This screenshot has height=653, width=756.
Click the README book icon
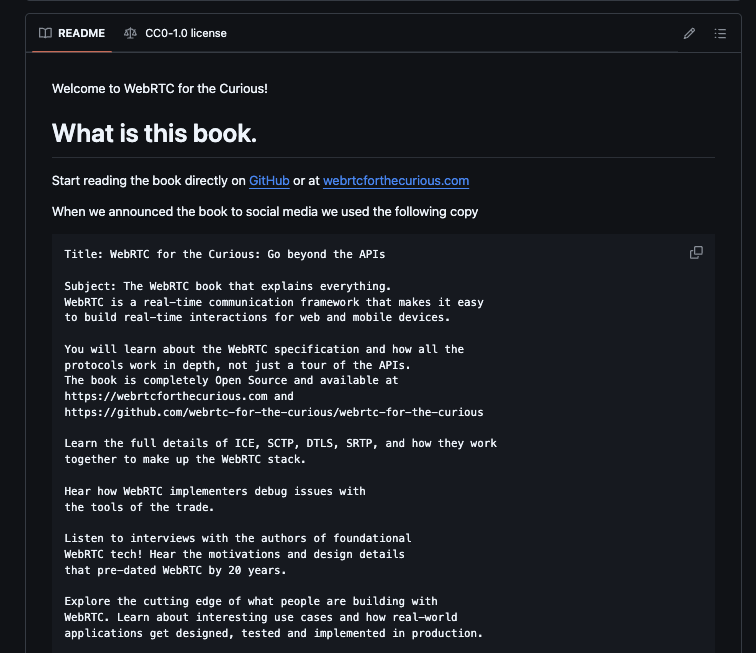tap(45, 33)
